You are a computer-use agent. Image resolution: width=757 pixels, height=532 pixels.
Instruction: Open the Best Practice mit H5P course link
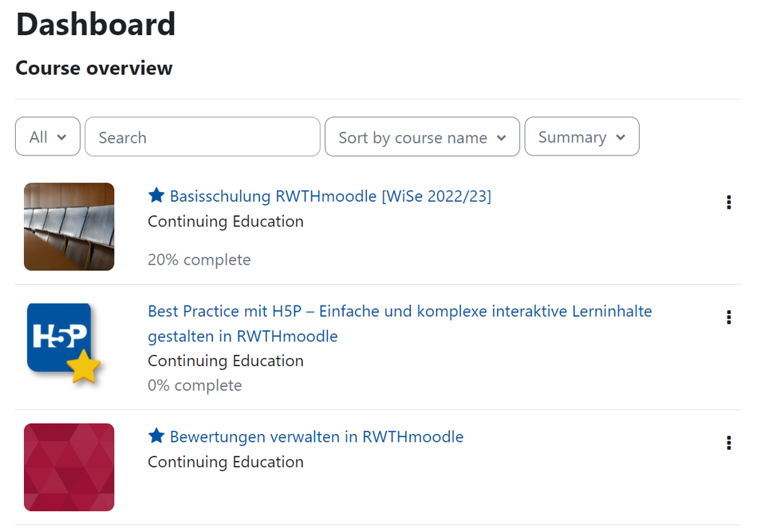pyautogui.click(x=400, y=311)
